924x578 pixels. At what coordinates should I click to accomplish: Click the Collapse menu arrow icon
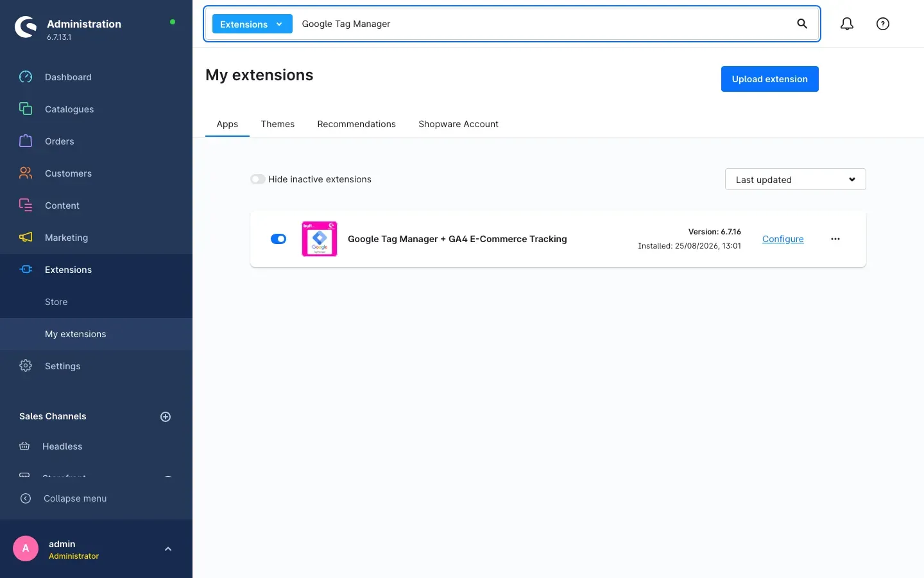pyautogui.click(x=26, y=498)
